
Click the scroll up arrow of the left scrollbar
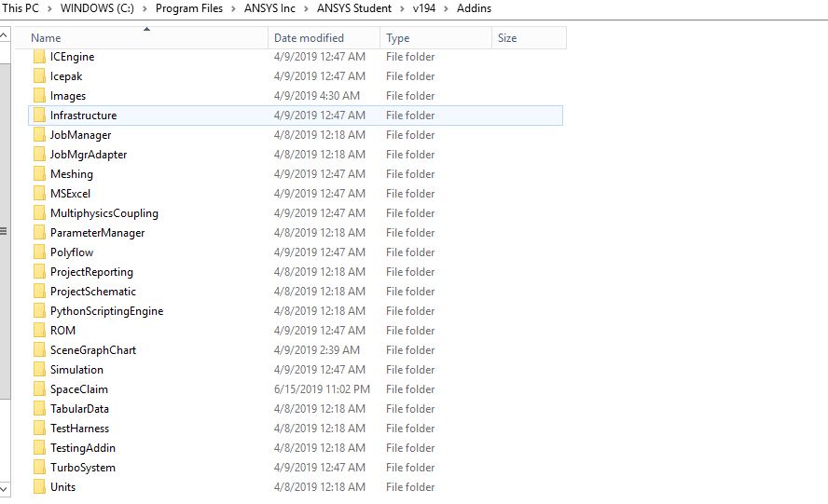5,36
